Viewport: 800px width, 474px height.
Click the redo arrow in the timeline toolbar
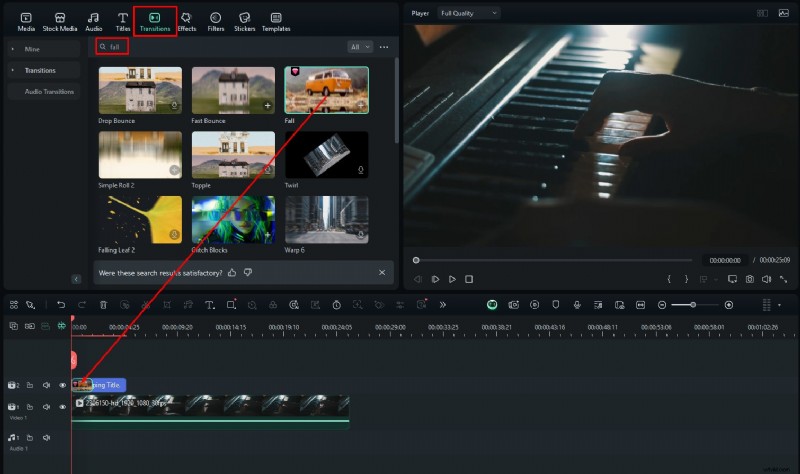point(82,304)
